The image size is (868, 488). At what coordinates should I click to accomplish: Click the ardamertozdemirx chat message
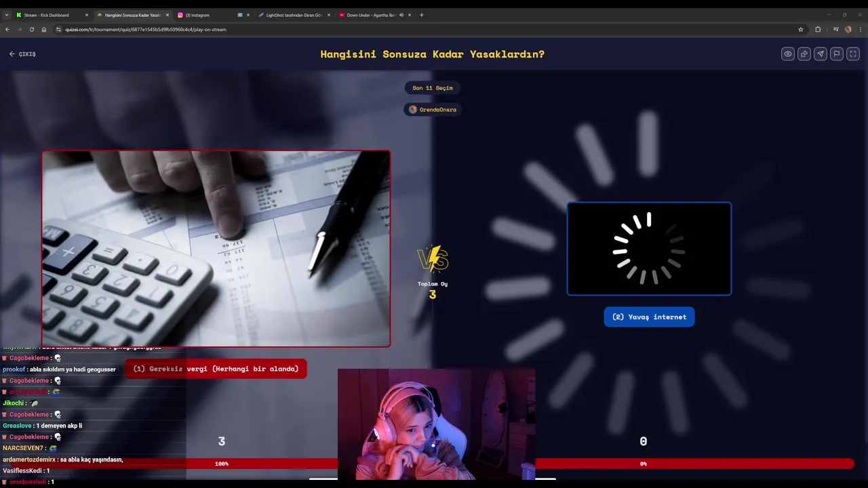(x=62, y=460)
